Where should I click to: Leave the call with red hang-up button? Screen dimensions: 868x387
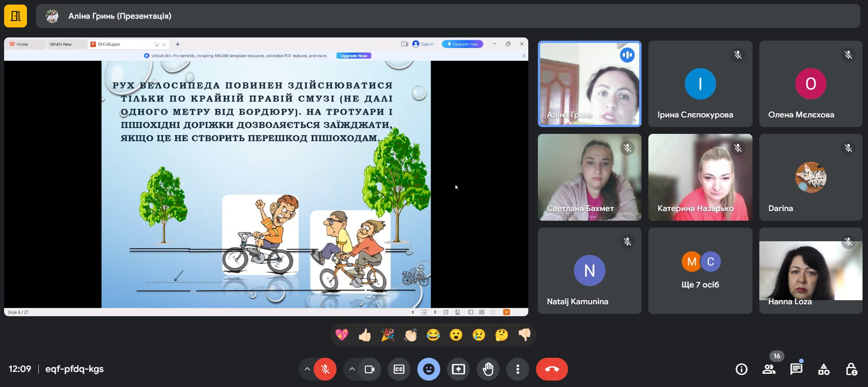(x=552, y=369)
